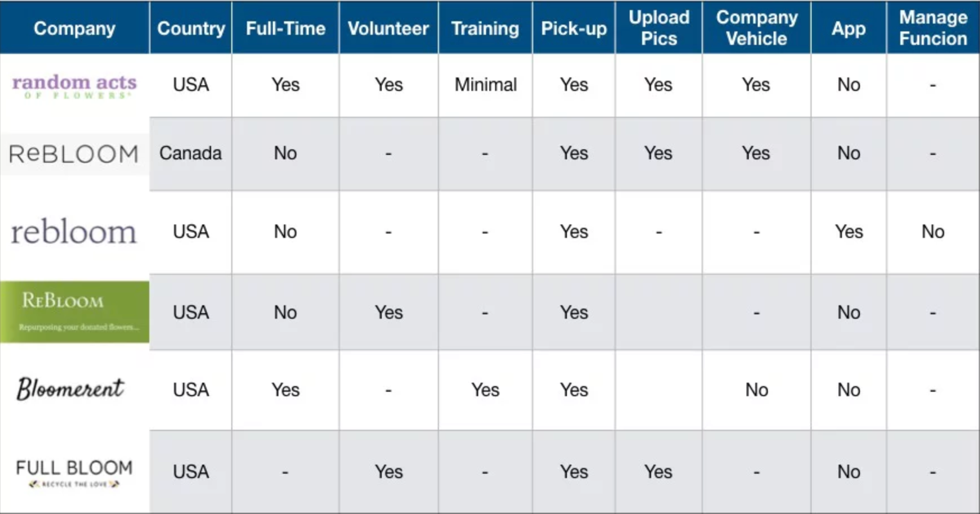Click the Full-Time column header
Image resolution: width=980 pixels, height=514 pixels.
[285, 29]
